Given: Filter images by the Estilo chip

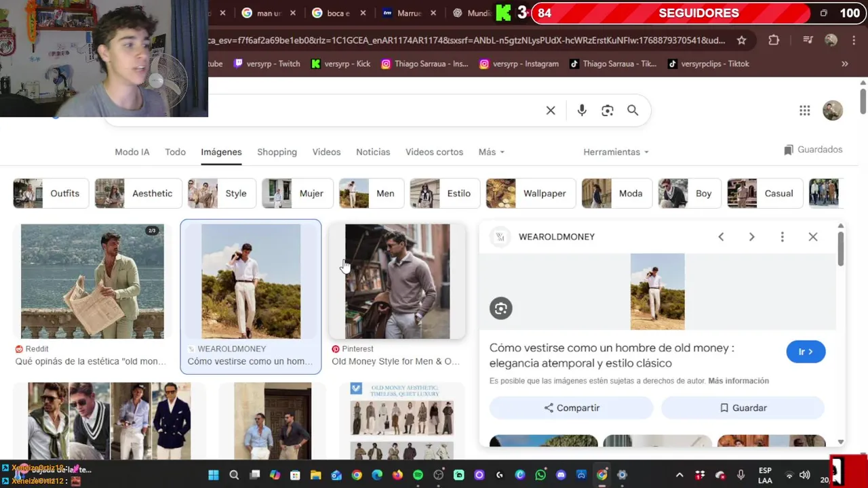Looking at the screenshot, I should 445,194.
